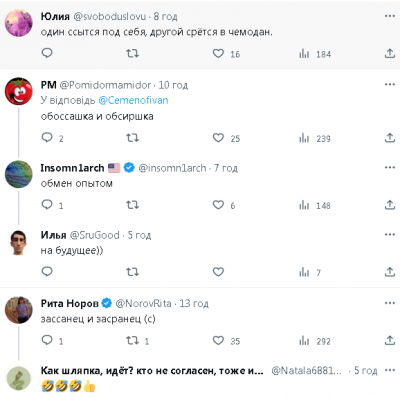Open the @Cemenofivan mention link
The height and width of the screenshot is (397, 400).
(x=133, y=100)
